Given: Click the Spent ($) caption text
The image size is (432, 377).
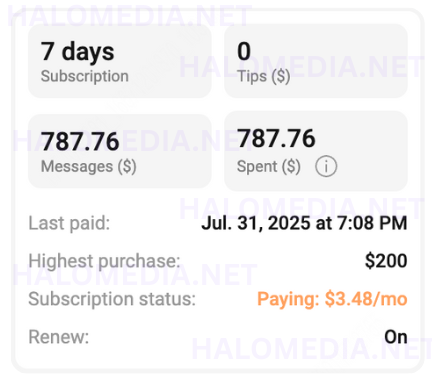Looking at the screenshot, I should click(x=269, y=166).
